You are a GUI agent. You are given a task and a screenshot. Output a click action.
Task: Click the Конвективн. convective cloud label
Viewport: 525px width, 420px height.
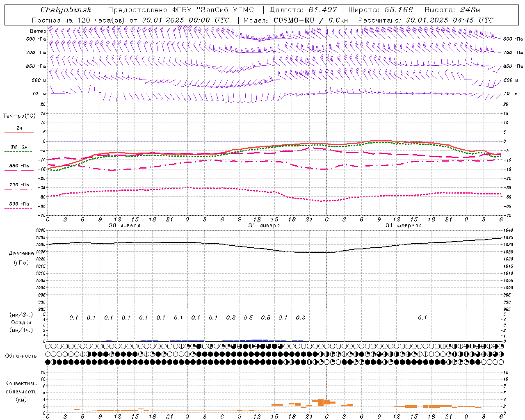pos(21,383)
